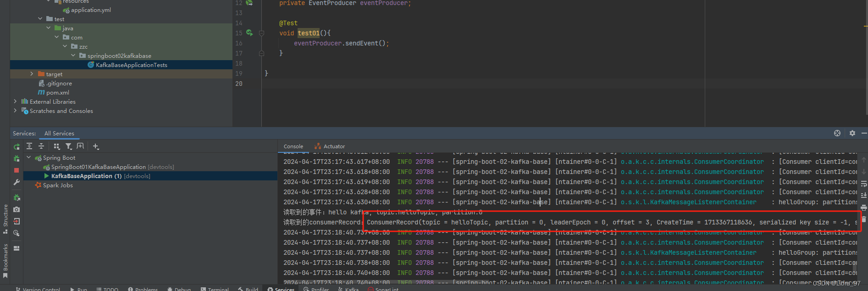
Task: Expand all services in tree
Action: point(29,146)
